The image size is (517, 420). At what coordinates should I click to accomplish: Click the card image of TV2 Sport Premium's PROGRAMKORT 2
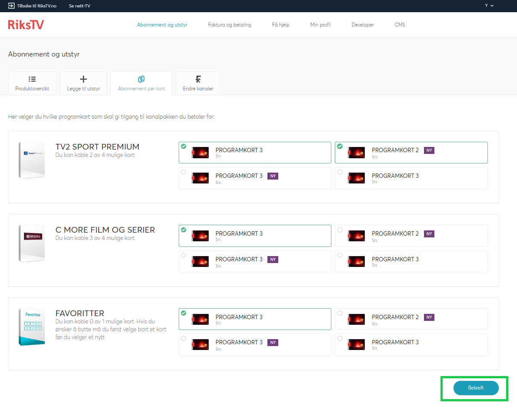pos(357,153)
